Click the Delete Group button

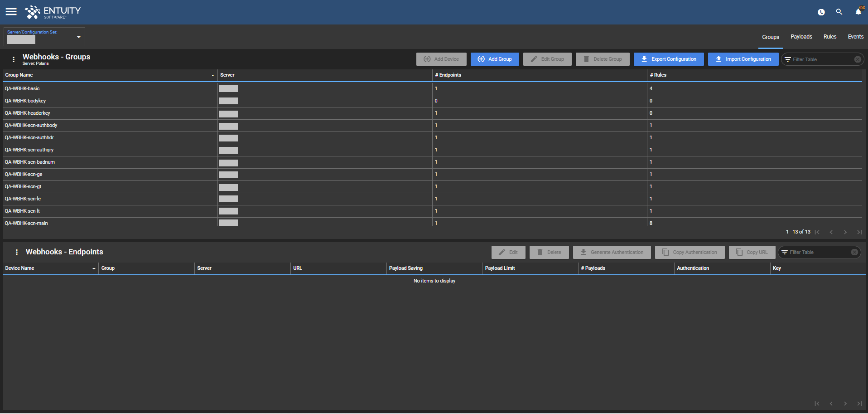click(x=603, y=59)
